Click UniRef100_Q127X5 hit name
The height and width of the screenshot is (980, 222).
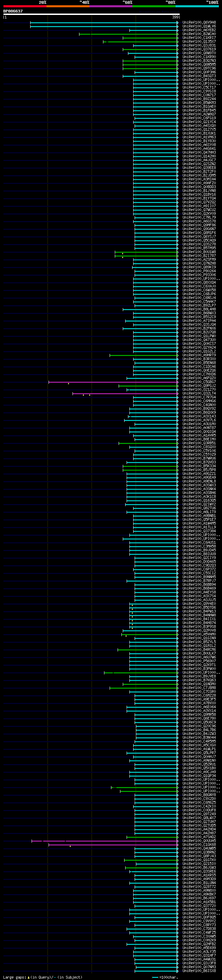point(199,129)
